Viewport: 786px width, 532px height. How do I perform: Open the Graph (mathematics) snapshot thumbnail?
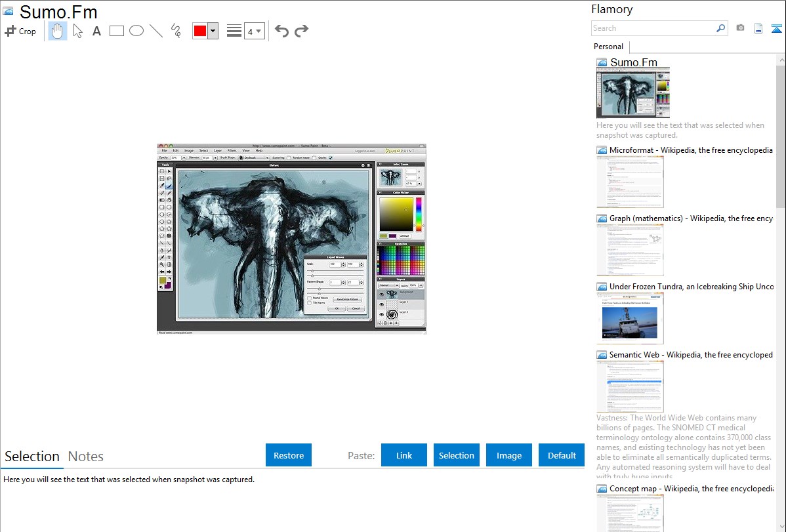(630, 250)
